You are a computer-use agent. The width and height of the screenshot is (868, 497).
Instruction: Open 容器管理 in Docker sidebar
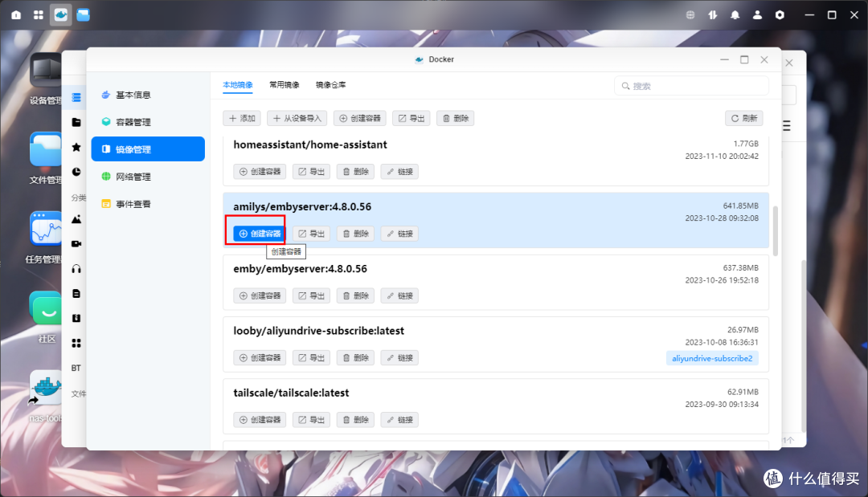pyautogui.click(x=148, y=122)
